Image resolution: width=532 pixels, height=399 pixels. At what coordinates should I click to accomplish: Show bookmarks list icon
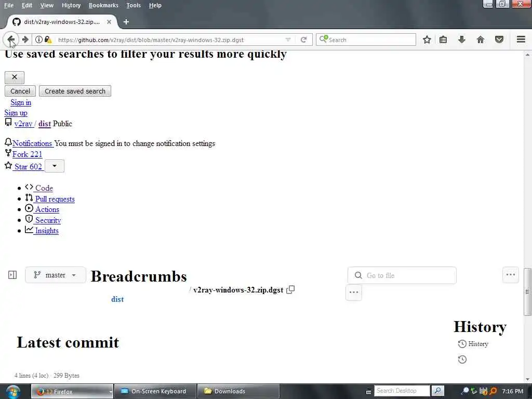pos(443,39)
